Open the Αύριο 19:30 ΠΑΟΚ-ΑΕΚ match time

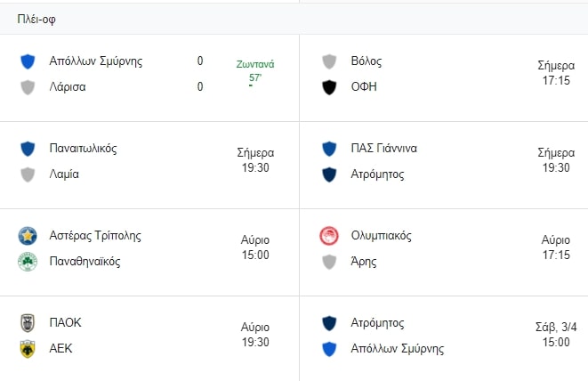(x=255, y=335)
